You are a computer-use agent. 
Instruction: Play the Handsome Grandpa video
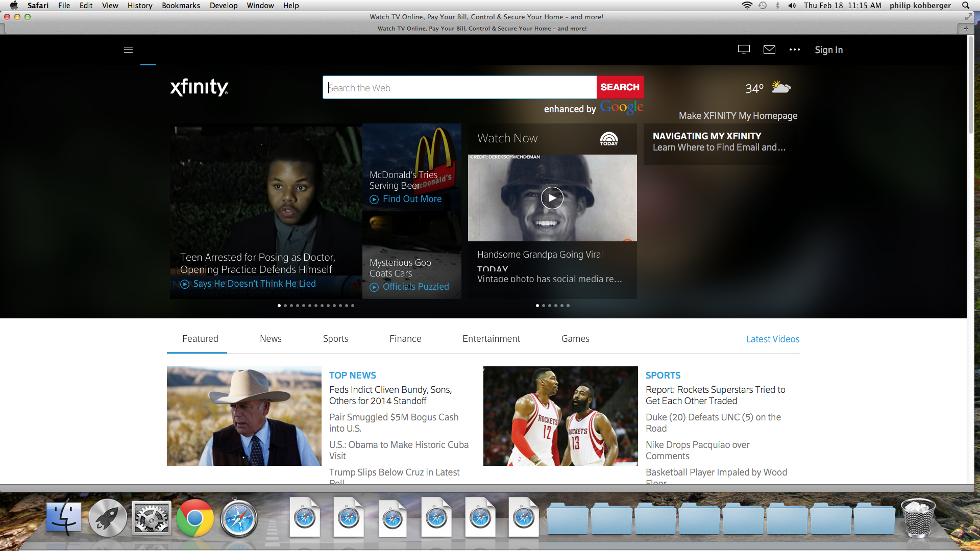[x=552, y=198]
